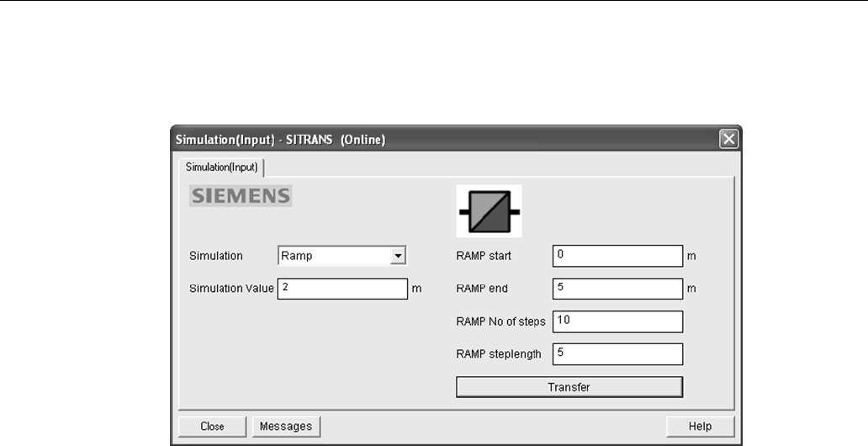Click the Close button
This screenshot has width=868, height=446.
coord(212,427)
